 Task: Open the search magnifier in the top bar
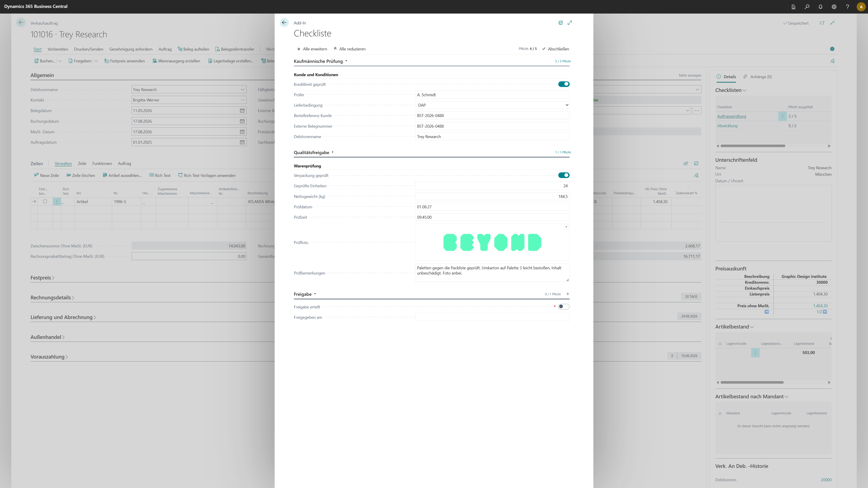pos(807,7)
